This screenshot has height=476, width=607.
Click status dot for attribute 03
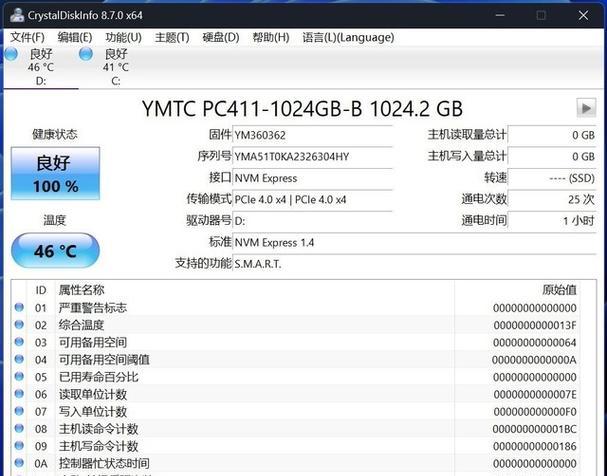click(19, 342)
